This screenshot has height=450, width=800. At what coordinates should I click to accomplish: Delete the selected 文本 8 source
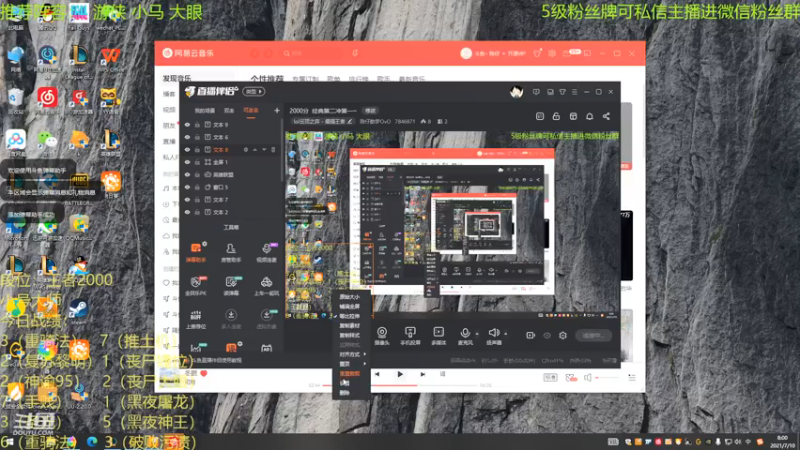[273, 149]
